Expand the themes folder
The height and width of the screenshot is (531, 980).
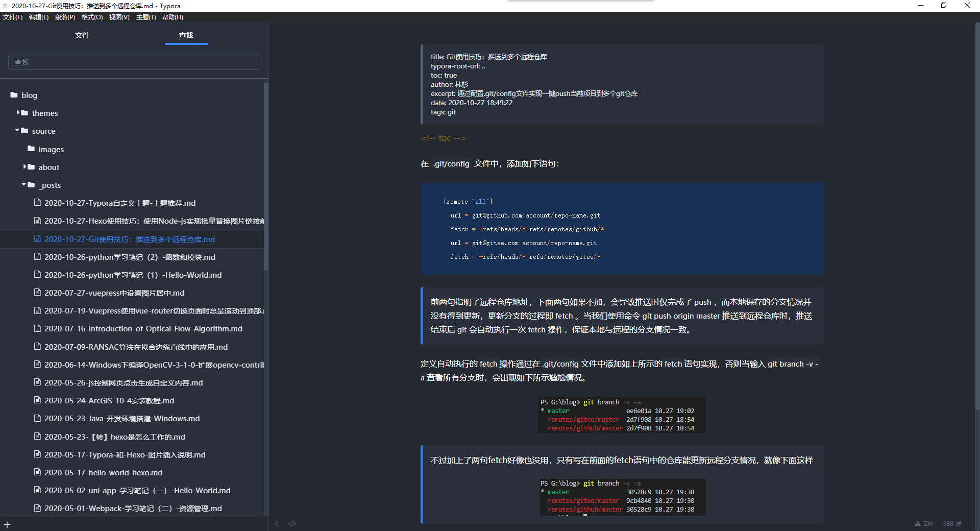[x=18, y=112]
